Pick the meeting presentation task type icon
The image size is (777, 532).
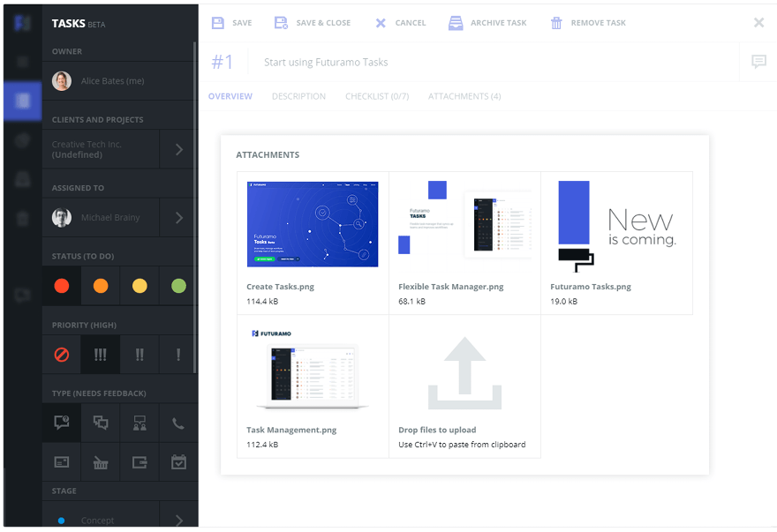[140, 423]
